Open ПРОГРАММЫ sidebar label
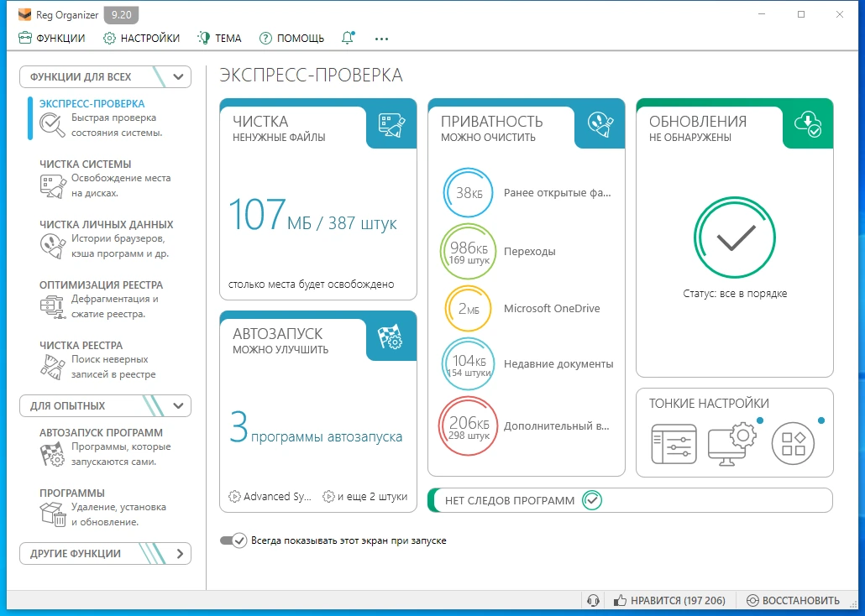The image size is (865, 616). [x=71, y=493]
